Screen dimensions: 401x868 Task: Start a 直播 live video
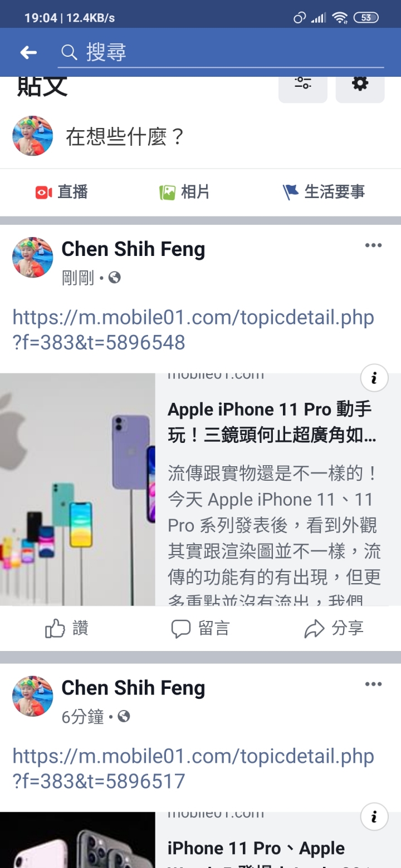[62, 192]
